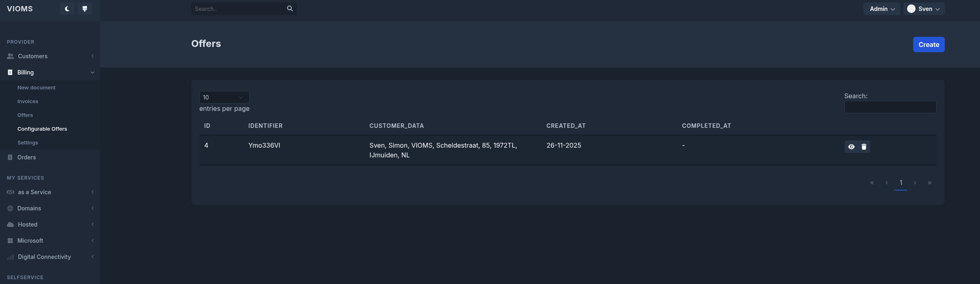Open the entries per page dropdown
The height and width of the screenshot is (284, 980).
point(224,97)
